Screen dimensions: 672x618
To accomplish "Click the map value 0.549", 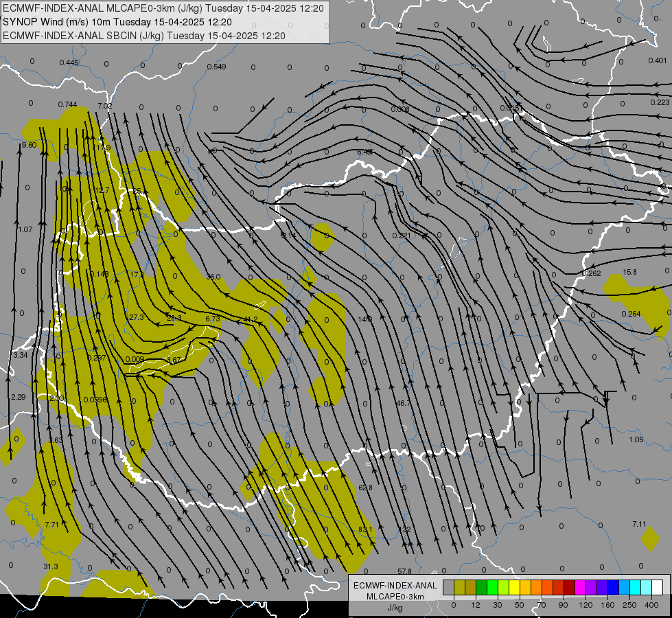I will (x=216, y=67).
